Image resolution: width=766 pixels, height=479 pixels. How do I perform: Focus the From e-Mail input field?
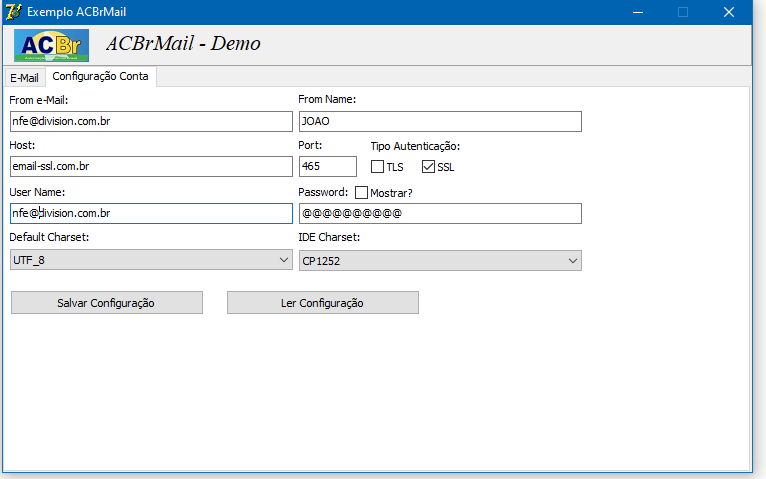(x=151, y=121)
